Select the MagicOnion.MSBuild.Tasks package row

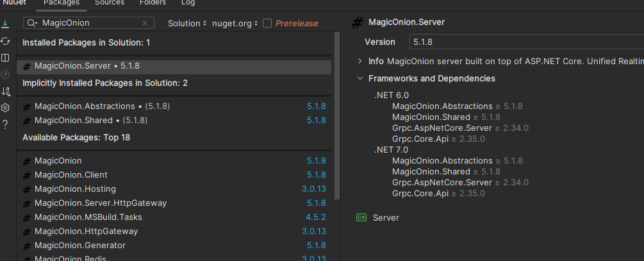tap(174, 217)
